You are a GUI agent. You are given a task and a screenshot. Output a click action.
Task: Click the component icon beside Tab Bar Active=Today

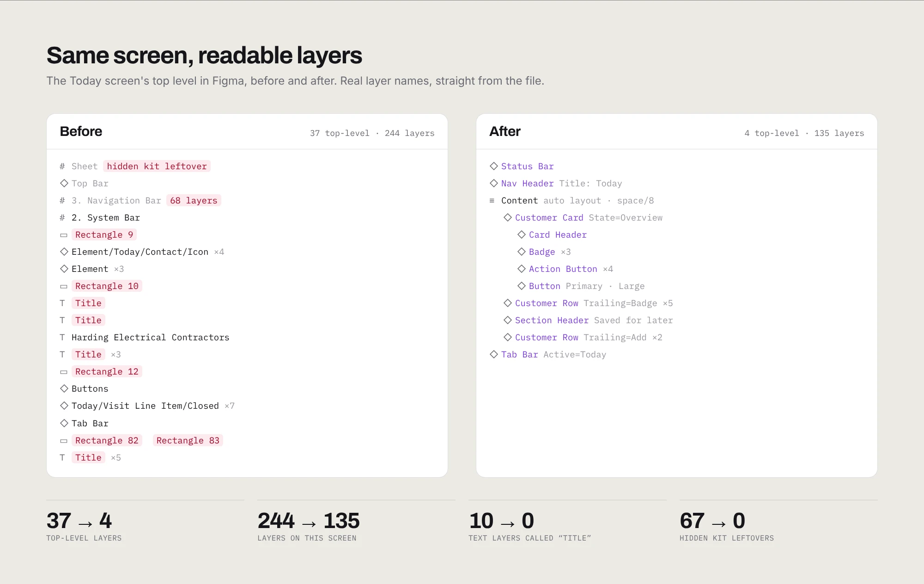click(x=494, y=355)
